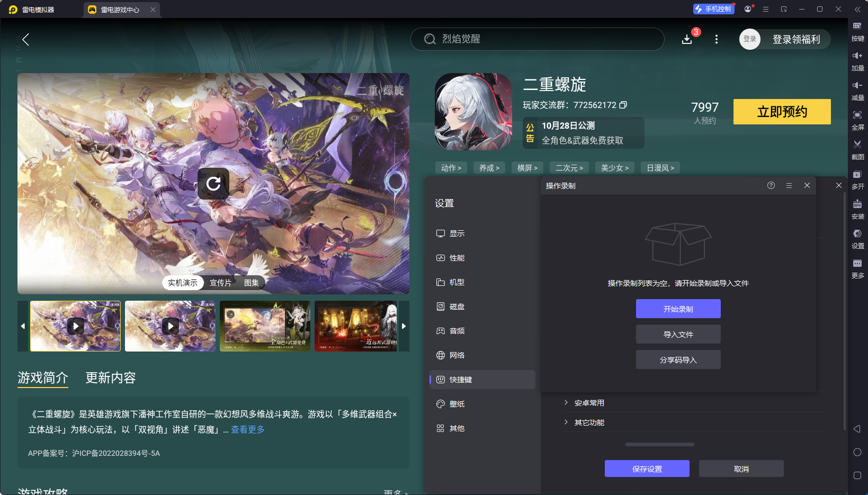The height and width of the screenshot is (495, 868).
Task: Take a screenshot with the 截图 icon
Action: tap(858, 150)
